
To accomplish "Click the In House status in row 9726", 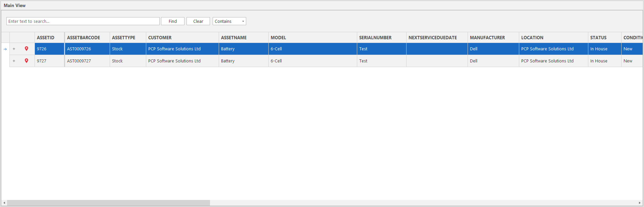I will pos(604,49).
